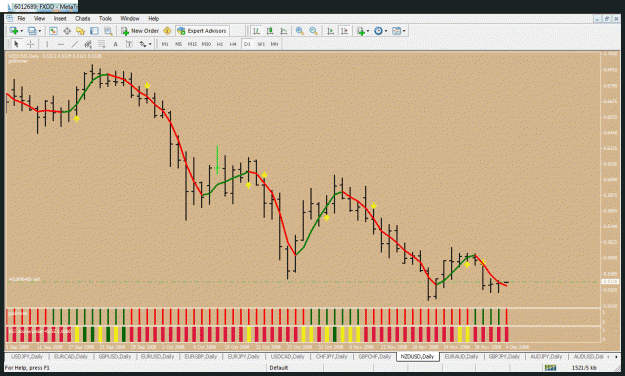This screenshot has height=376, width=625.
Task: Select the Text Label tool
Action: (129, 44)
